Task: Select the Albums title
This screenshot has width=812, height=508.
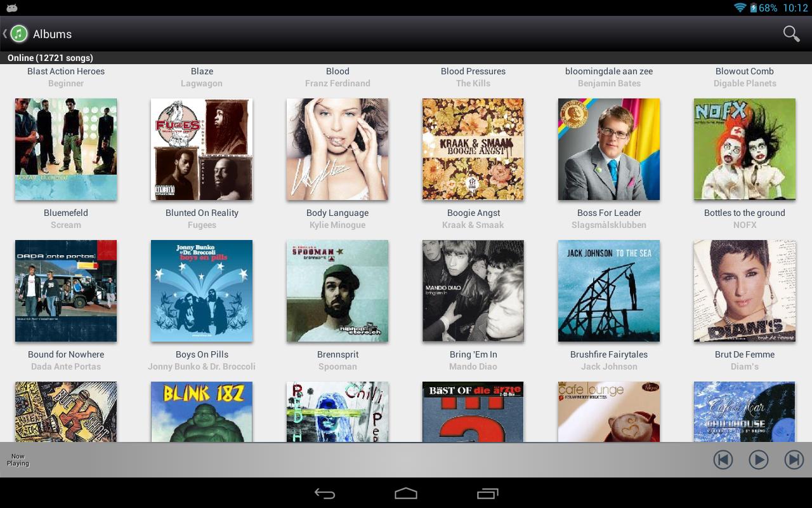Action: pos(52,34)
